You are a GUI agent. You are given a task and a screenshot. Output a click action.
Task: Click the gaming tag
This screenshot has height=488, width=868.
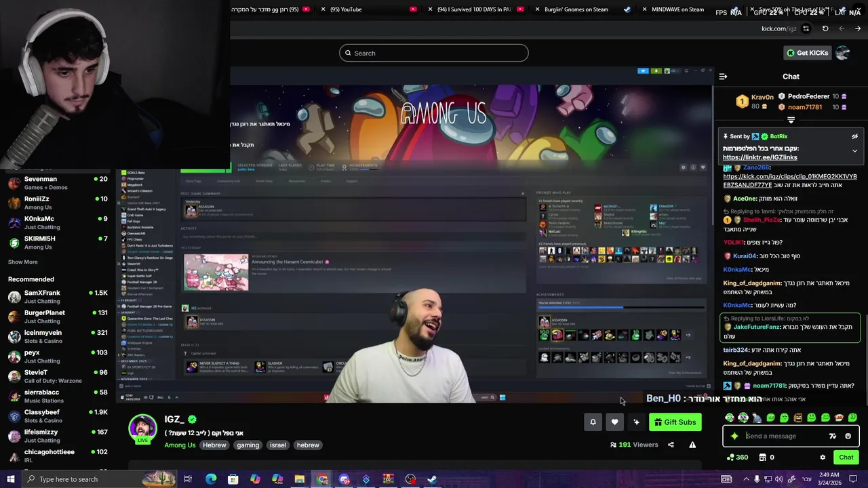248,445
